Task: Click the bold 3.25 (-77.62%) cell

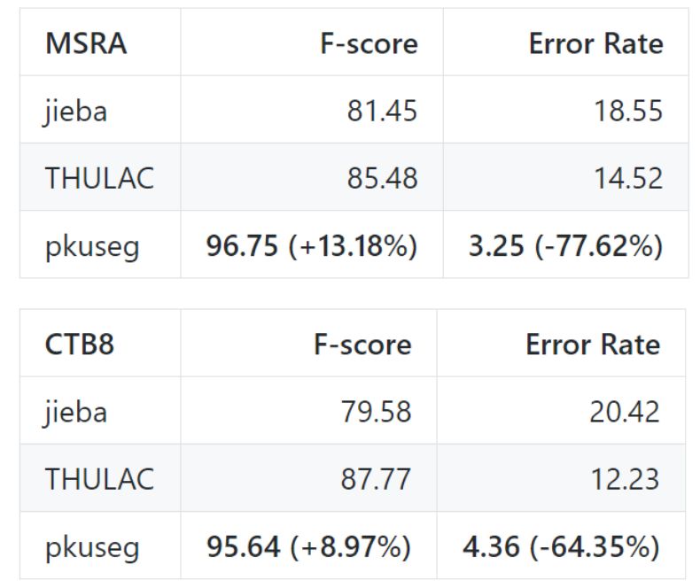Action: (x=565, y=245)
